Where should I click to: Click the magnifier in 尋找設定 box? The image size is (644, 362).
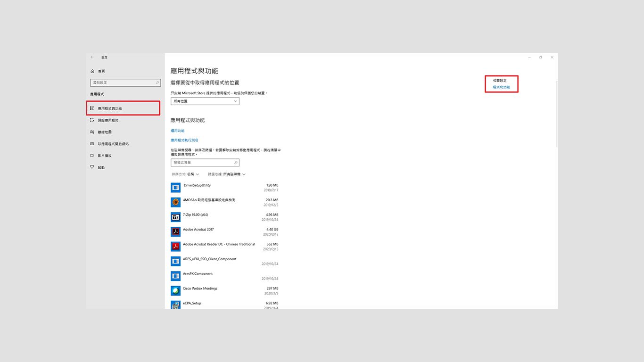coord(157,82)
